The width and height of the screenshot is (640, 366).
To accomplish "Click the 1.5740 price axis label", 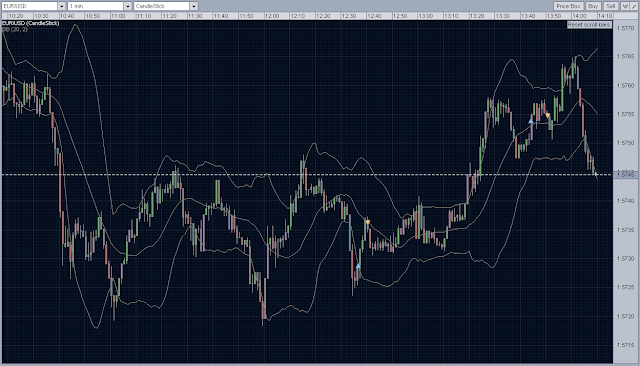I will (x=625, y=201).
